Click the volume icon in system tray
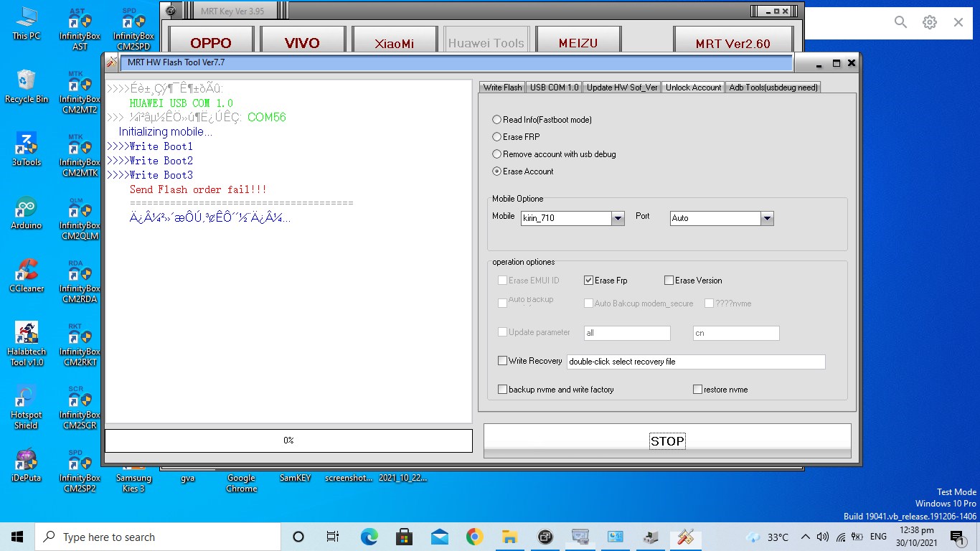 point(823,537)
